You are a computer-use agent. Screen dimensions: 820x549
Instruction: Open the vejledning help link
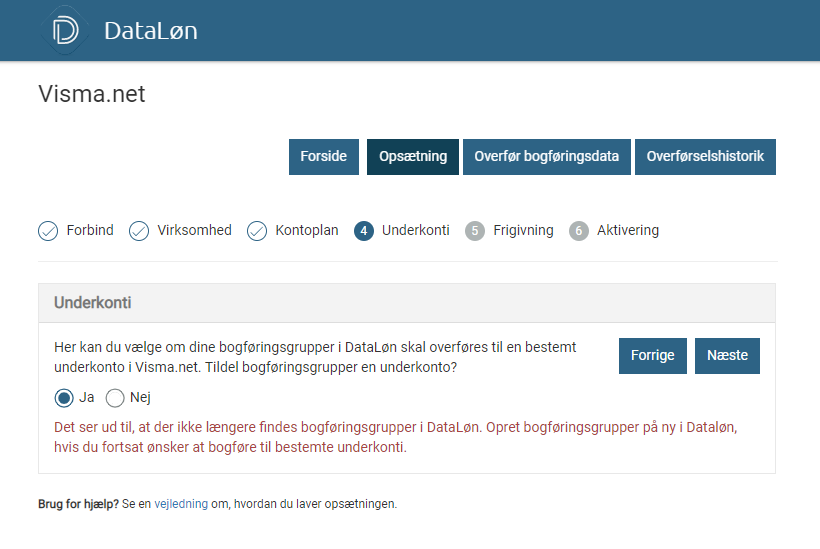(181, 504)
